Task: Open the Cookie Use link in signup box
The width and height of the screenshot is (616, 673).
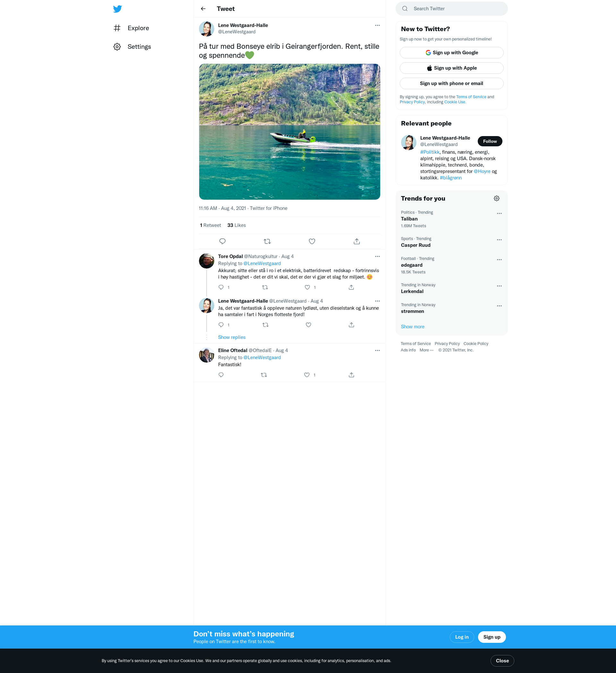Action: pyautogui.click(x=455, y=102)
